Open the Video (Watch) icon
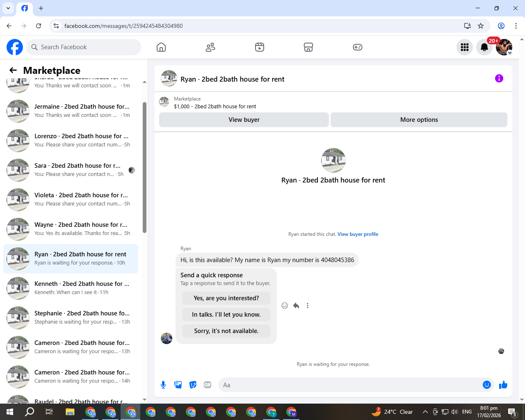The image size is (525, 420). point(260,47)
